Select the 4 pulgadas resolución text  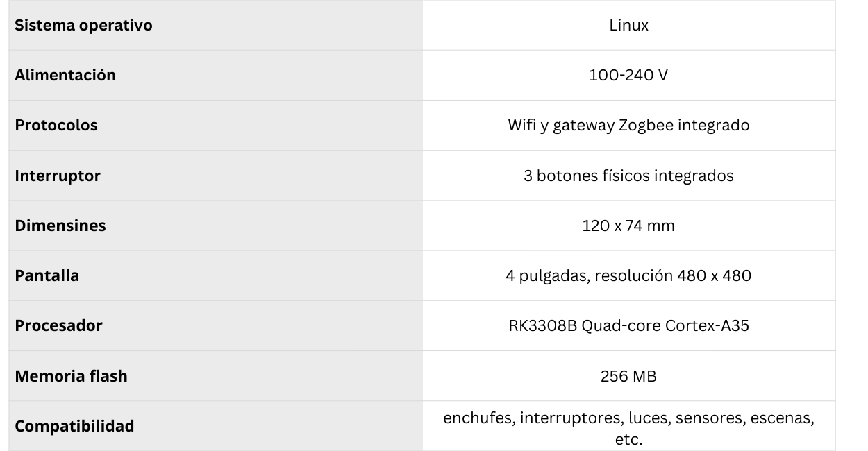pyautogui.click(x=628, y=275)
